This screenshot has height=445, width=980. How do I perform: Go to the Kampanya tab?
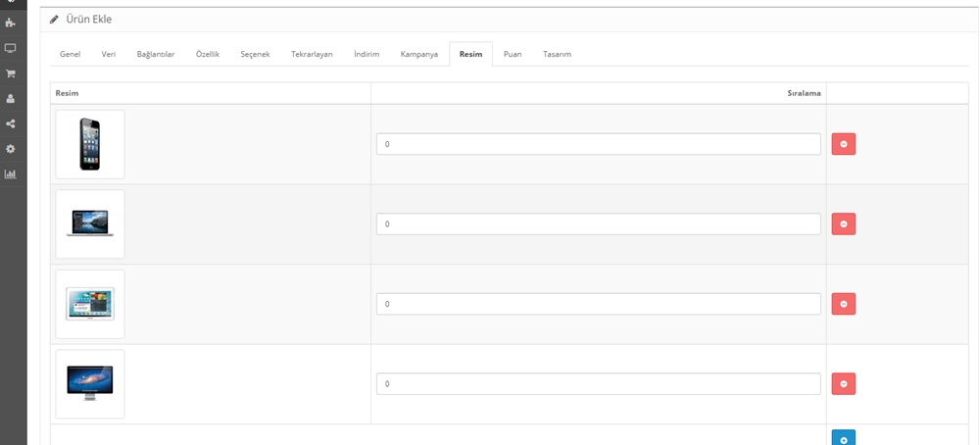point(418,54)
